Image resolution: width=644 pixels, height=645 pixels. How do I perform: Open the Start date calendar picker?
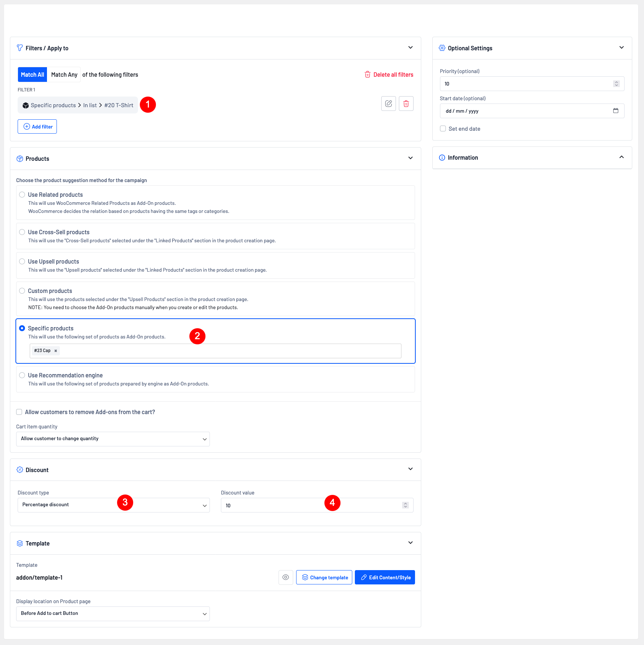[x=615, y=111]
